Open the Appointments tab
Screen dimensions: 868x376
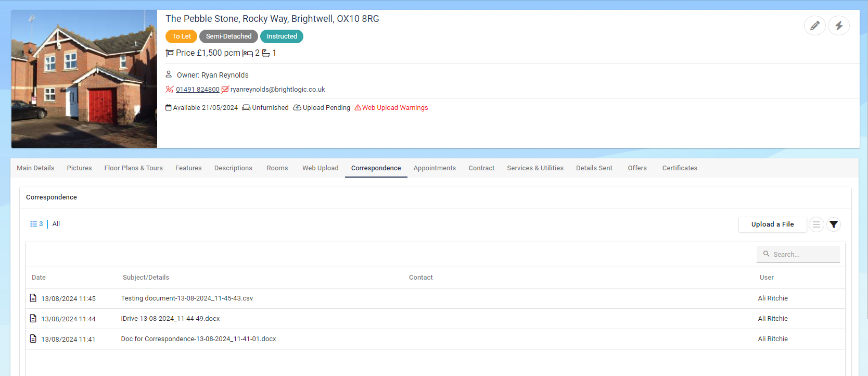pyautogui.click(x=435, y=168)
